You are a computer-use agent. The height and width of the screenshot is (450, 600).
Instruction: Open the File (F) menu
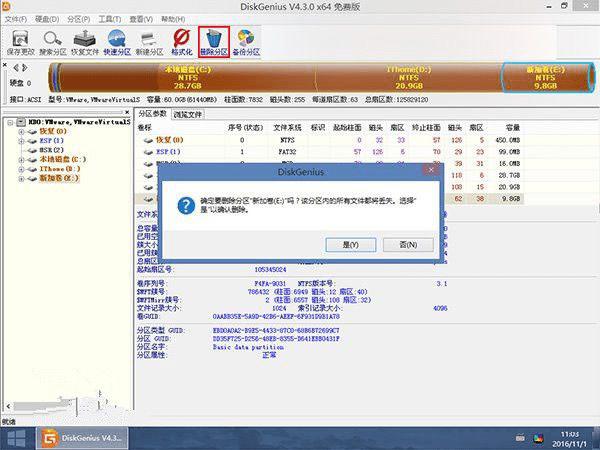click(15, 19)
